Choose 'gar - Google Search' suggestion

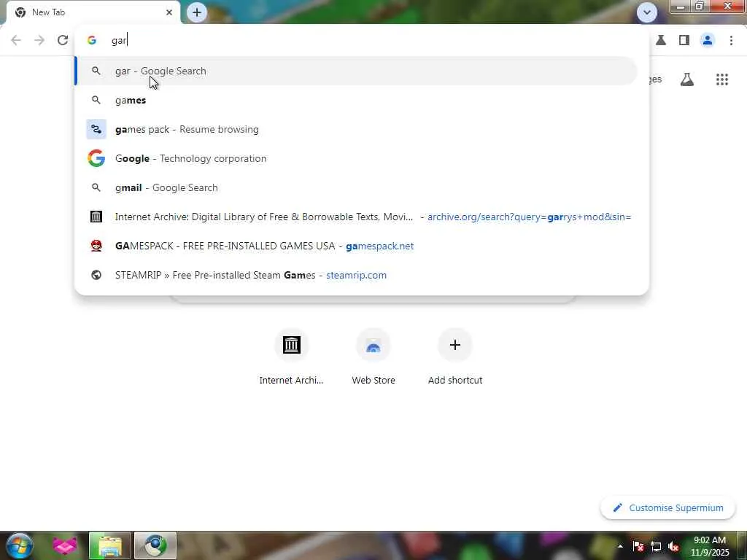356,71
